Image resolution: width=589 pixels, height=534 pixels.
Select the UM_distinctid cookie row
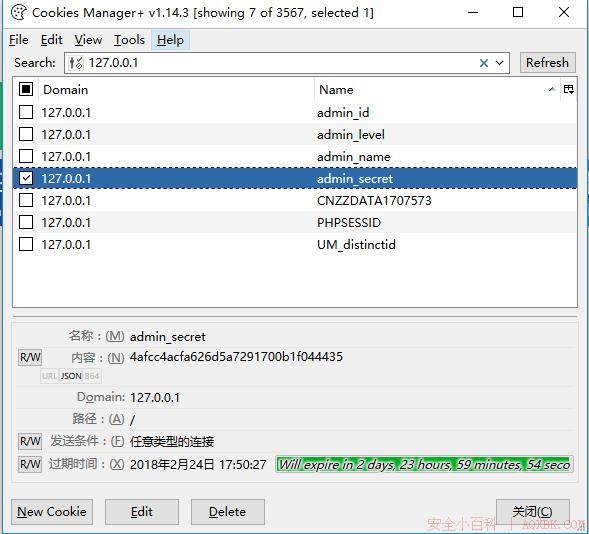click(x=295, y=245)
